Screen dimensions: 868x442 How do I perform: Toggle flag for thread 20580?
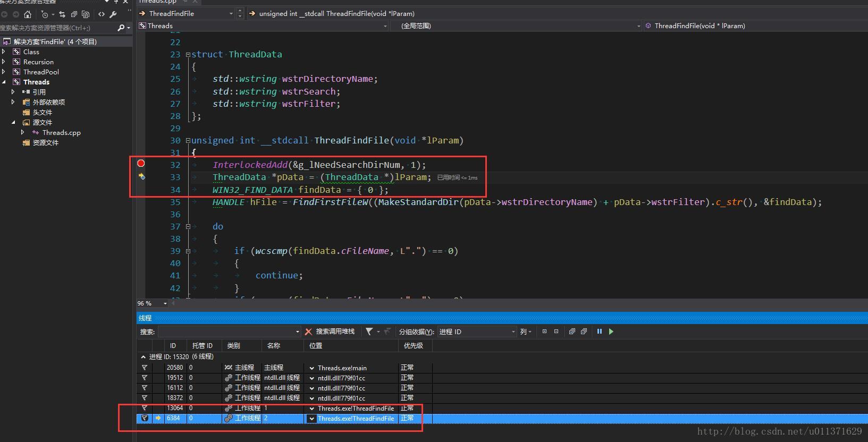tap(144, 368)
